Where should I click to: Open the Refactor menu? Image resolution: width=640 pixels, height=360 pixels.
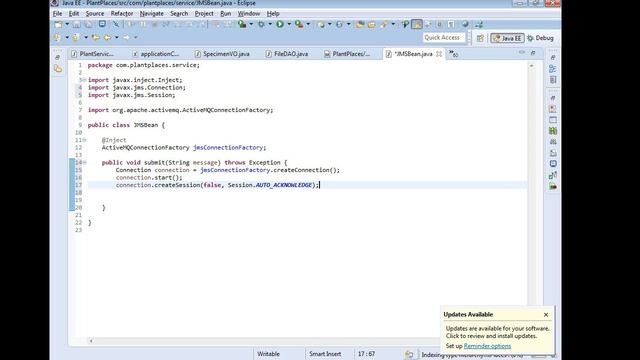tap(122, 13)
